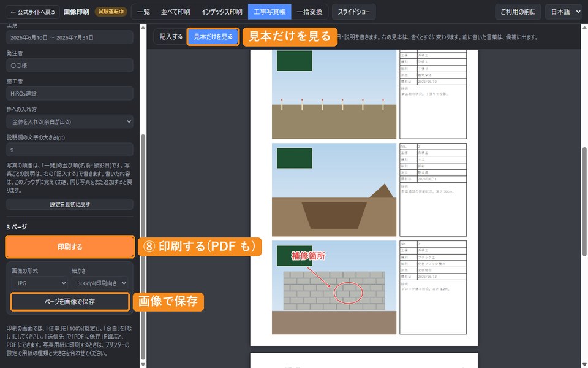Click the 画像印刷 app title
Image resolution: width=588 pixels, height=368 pixels.
pos(77,12)
